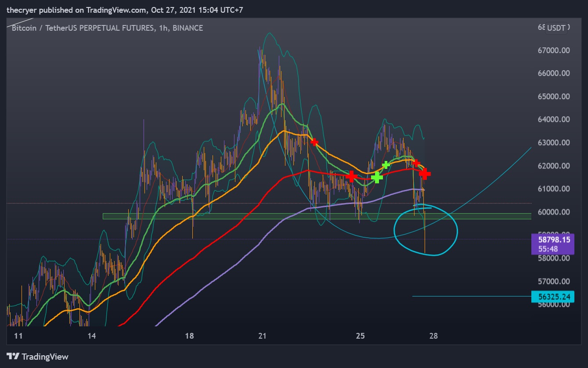Screen dimensions: 588x368
Task: Click the date label 18 on time axis
Action: pyautogui.click(x=189, y=336)
